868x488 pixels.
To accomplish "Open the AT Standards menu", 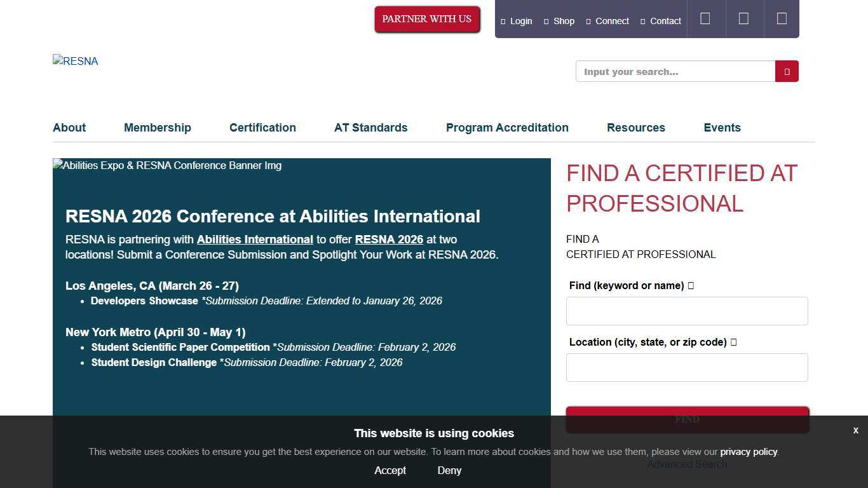I will (370, 128).
